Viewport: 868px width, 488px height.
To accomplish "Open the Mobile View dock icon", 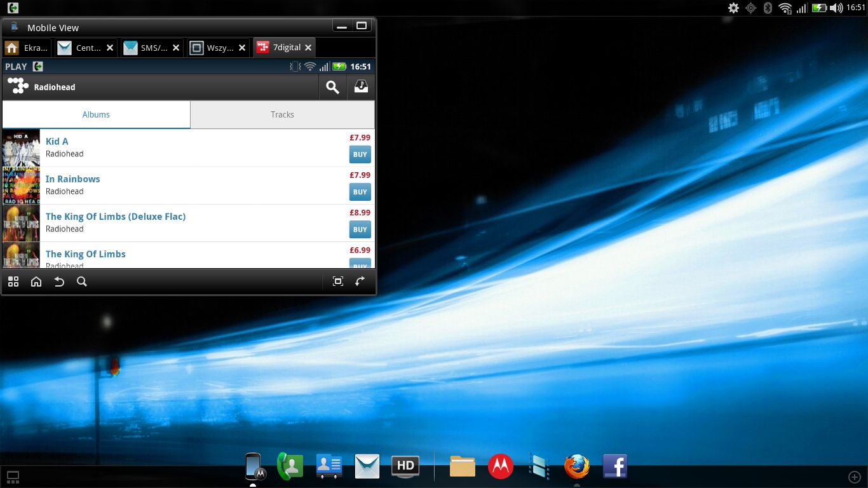I will tap(254, 466).
